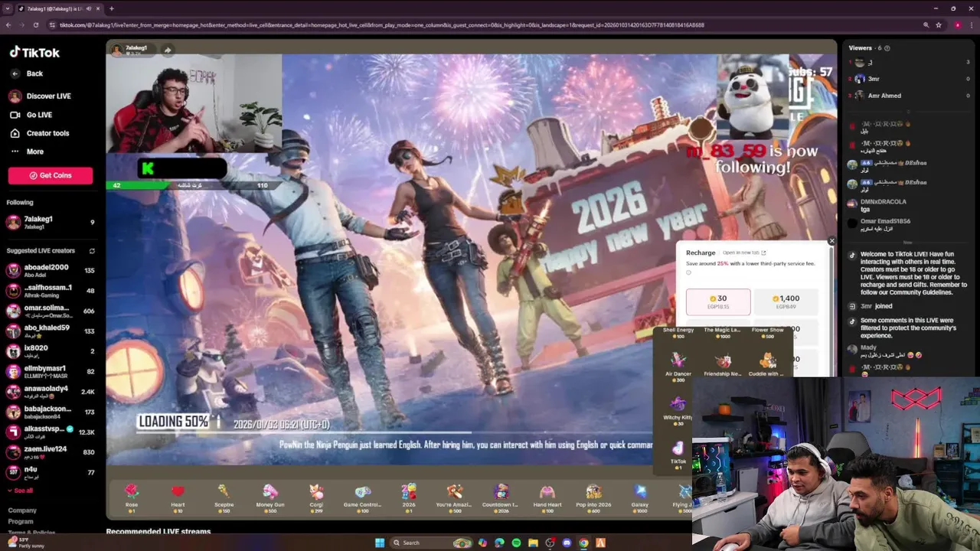Click commenter Mady name
Image resolution: width=980 pixels, height=551 pixels.
[868, 347]
